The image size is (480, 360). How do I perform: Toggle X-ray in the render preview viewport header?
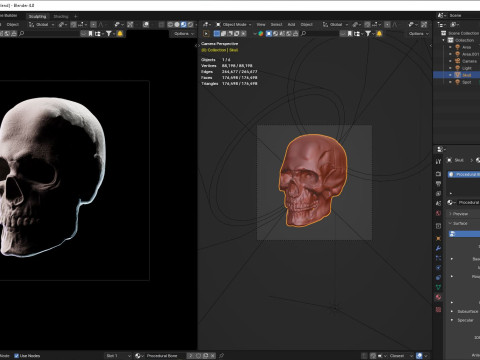point(161,25)
